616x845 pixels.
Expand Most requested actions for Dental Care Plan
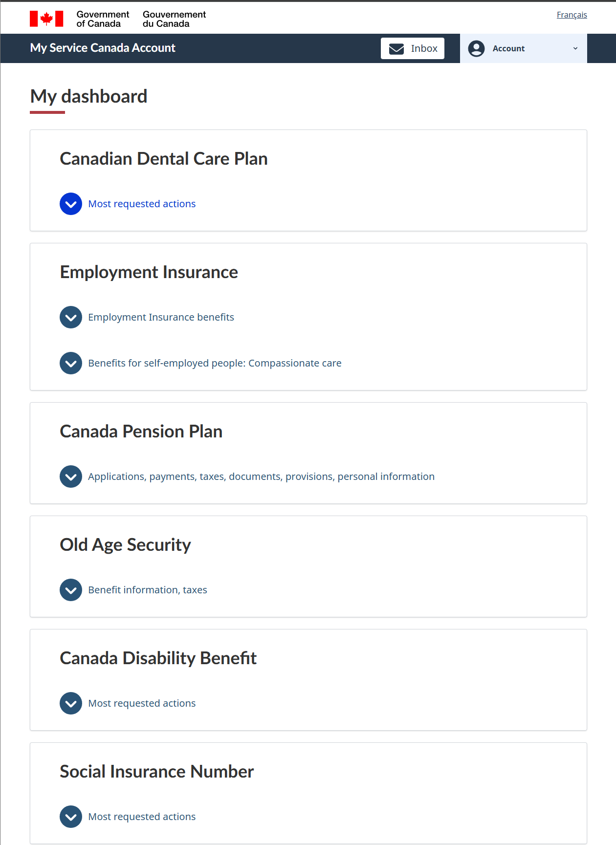point(142,204)
